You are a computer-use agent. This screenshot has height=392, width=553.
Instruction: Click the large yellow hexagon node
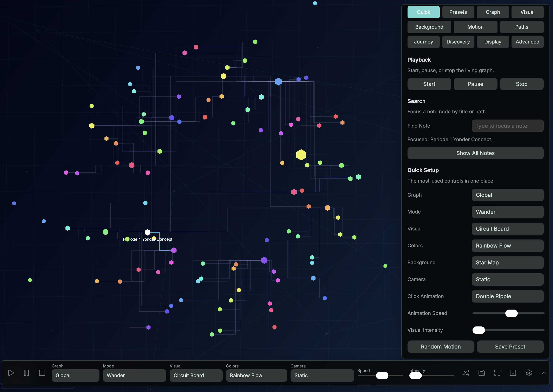pos(301,155)
